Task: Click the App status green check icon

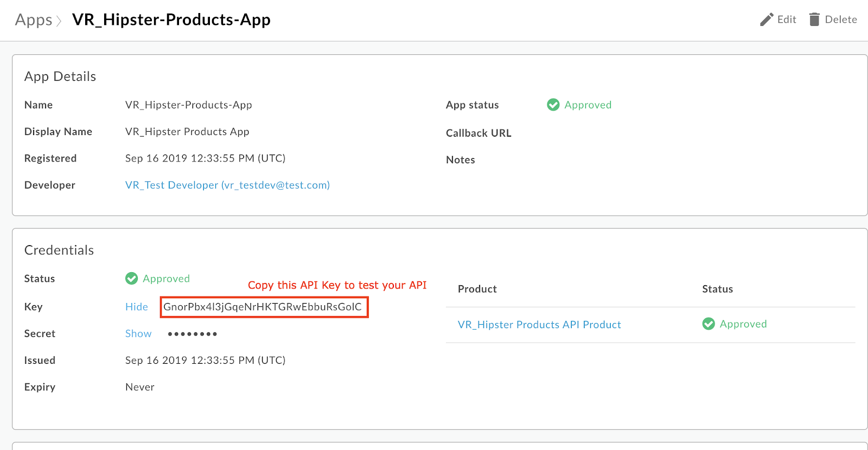Action: click(x=553, y=105)
